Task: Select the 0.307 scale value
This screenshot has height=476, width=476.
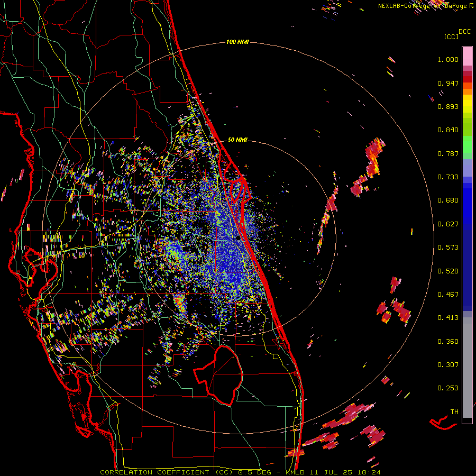Action: tap(448, 365)
